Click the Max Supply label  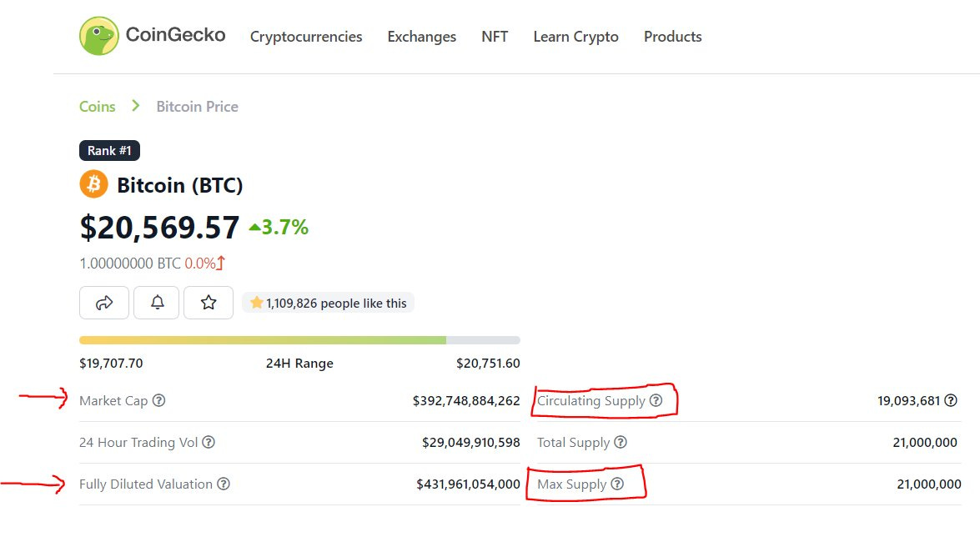(572, 484)
